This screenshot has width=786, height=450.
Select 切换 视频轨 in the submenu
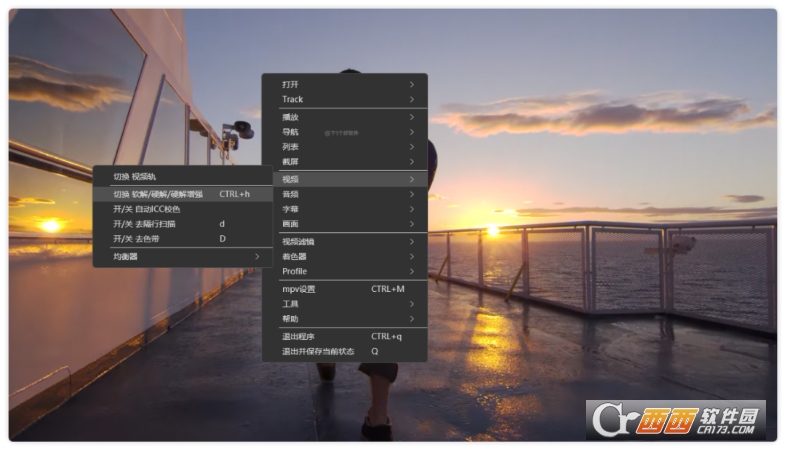pyautogui.click(x=183, y=176)
